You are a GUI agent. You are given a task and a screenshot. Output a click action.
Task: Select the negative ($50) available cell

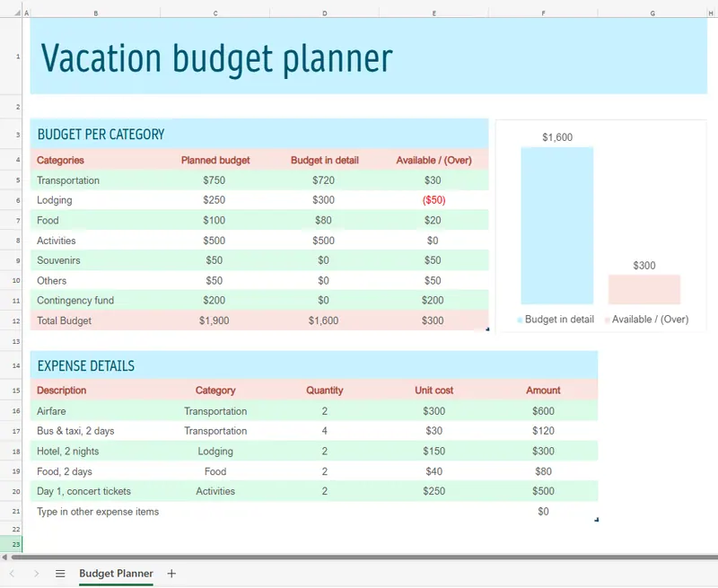[433, 200]
